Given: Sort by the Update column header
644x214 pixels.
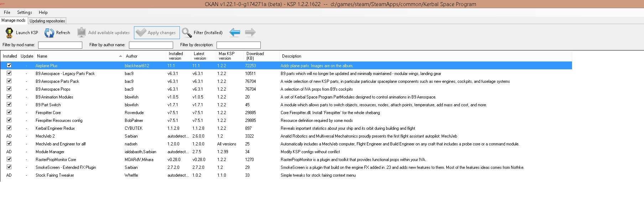Looking at the screenshot, I should [x=27, y=56].
